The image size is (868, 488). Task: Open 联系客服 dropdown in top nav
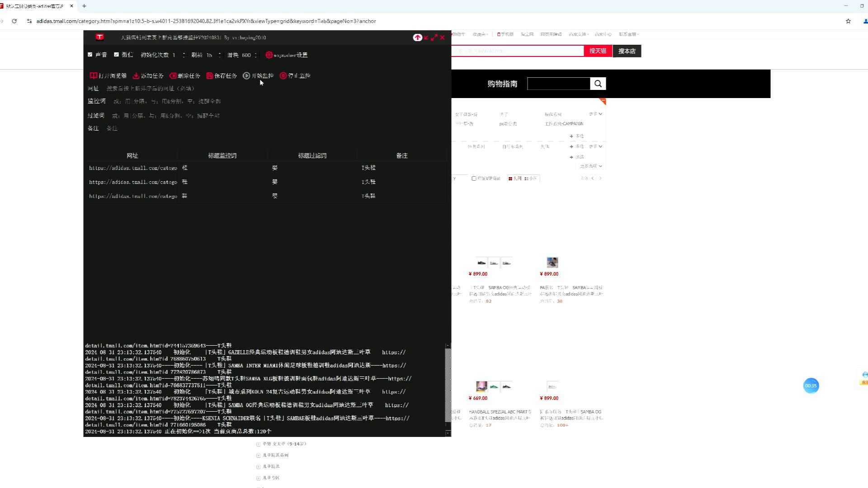(x=629, y=34)
